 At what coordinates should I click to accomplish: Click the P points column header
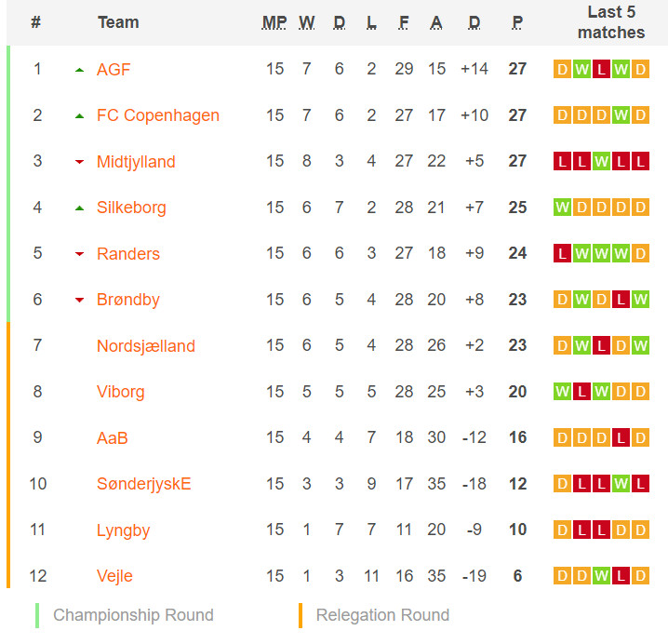click(x=517, y=22)
